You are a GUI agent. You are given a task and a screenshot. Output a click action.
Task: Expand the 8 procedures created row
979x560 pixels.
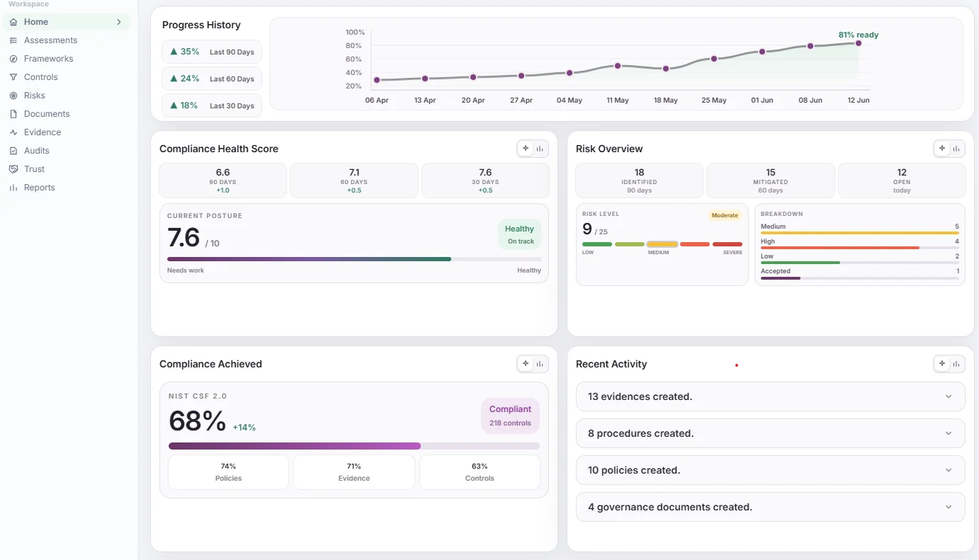(771, 433)
